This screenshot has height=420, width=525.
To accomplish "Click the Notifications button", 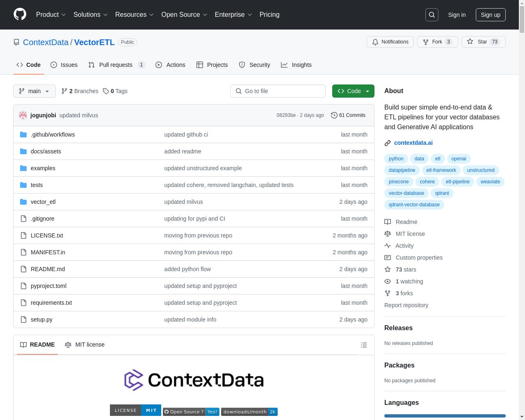I will pos(390,42).
